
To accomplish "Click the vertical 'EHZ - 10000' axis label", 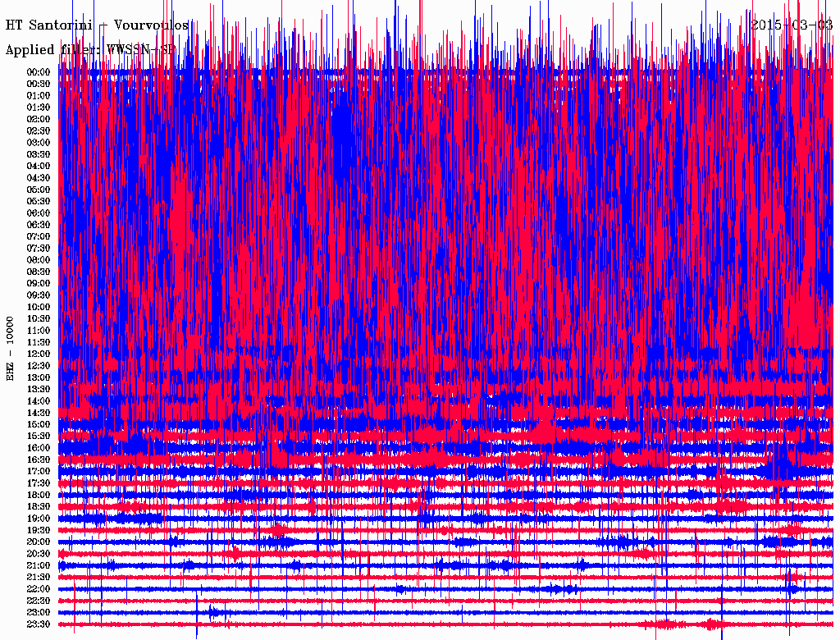I will pos(11,347).
